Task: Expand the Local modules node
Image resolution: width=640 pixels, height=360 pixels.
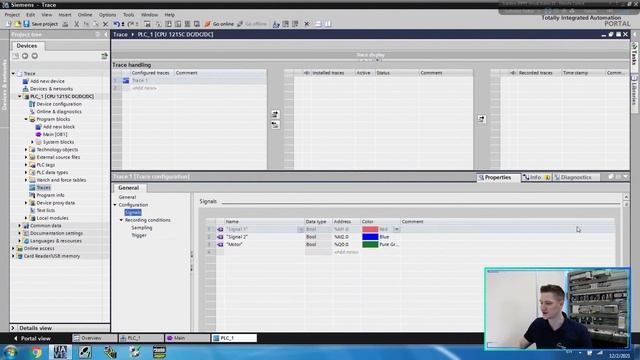Action: [26, 218]
